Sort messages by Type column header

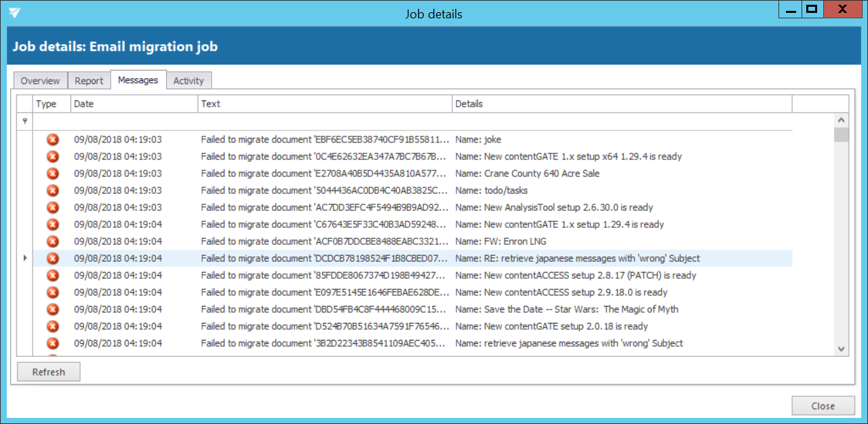tap(52, 104)
